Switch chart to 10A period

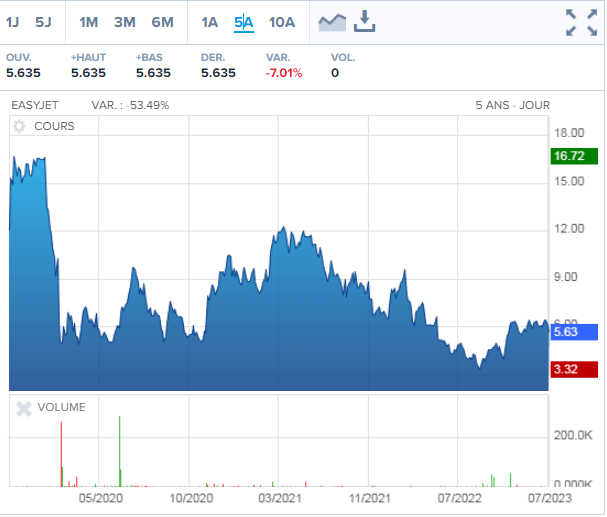282,22
